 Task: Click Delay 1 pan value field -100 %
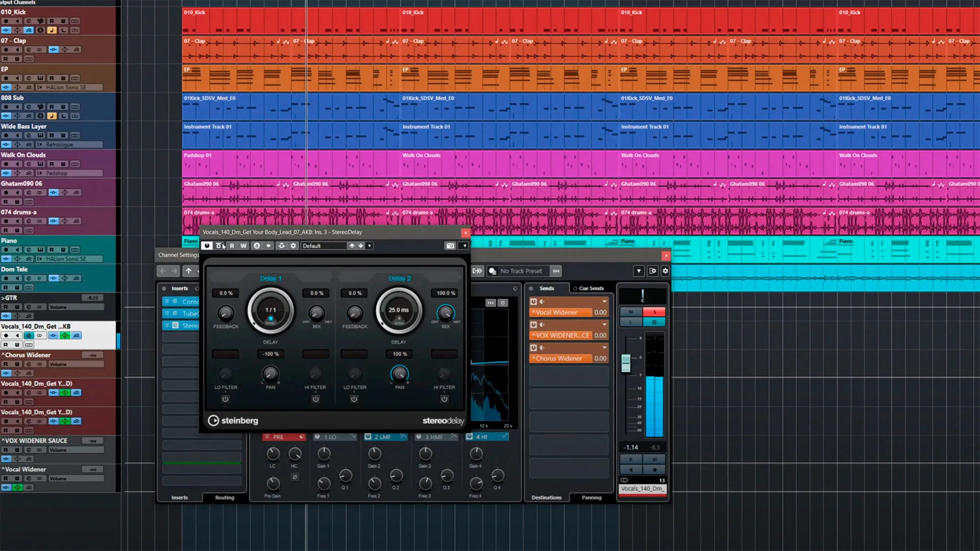(x=270, y=354)
